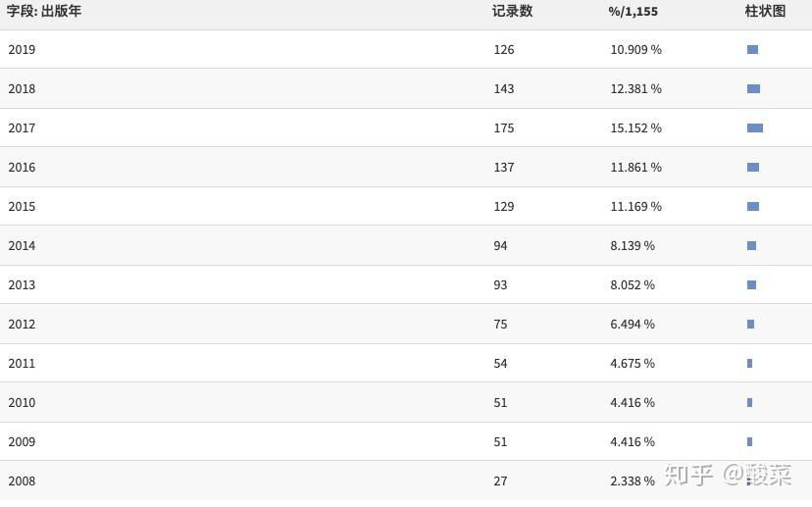Image resolution: width=812 pixels, height=507 pixels.
Task: Click the bar graphic for 2016
Action: 753,168
